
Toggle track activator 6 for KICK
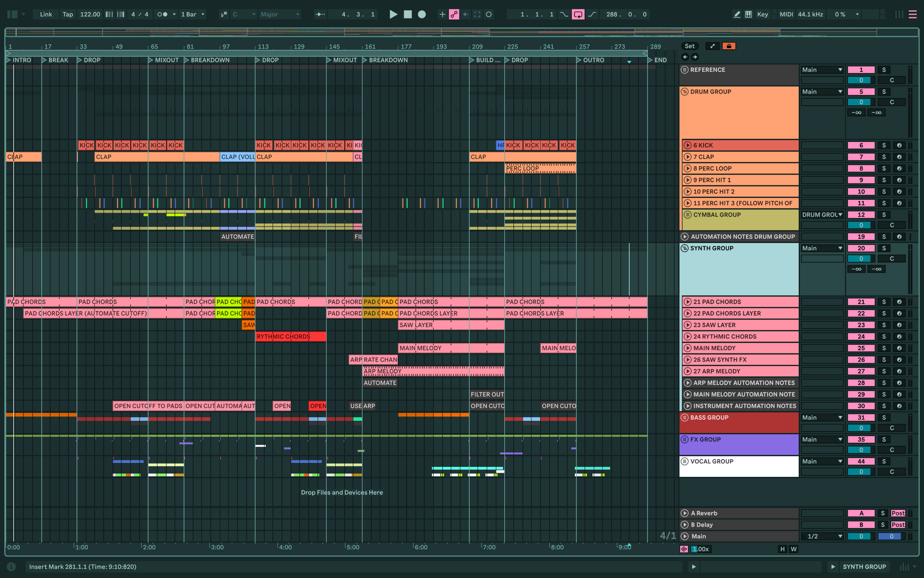point(861,145)
